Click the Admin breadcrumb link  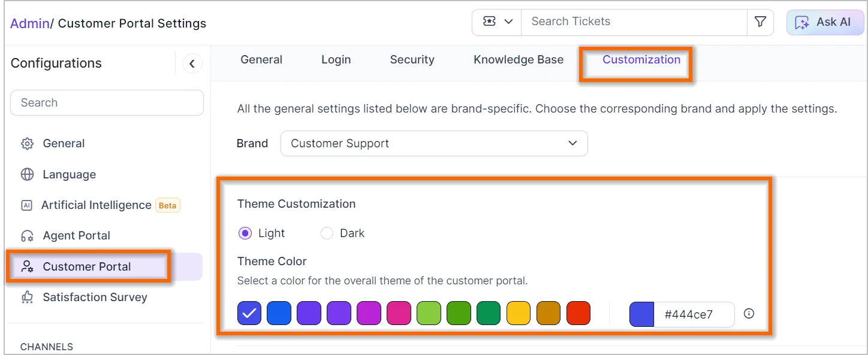coord(29,24)
